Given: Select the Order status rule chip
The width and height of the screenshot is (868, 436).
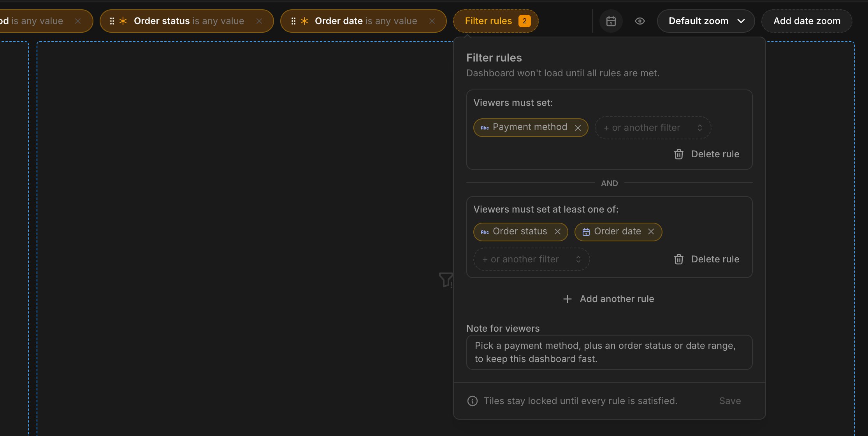Looking at the screenshot, I should (520, 232).
